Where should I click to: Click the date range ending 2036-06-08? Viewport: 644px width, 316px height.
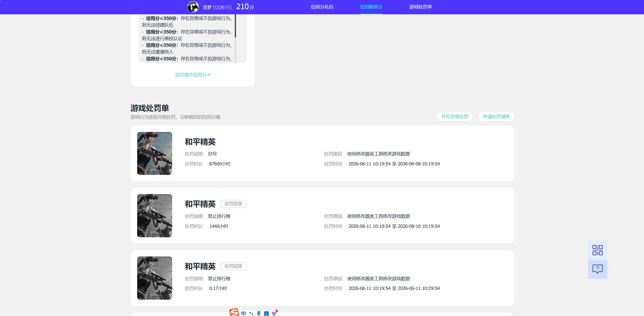[394, 164]
